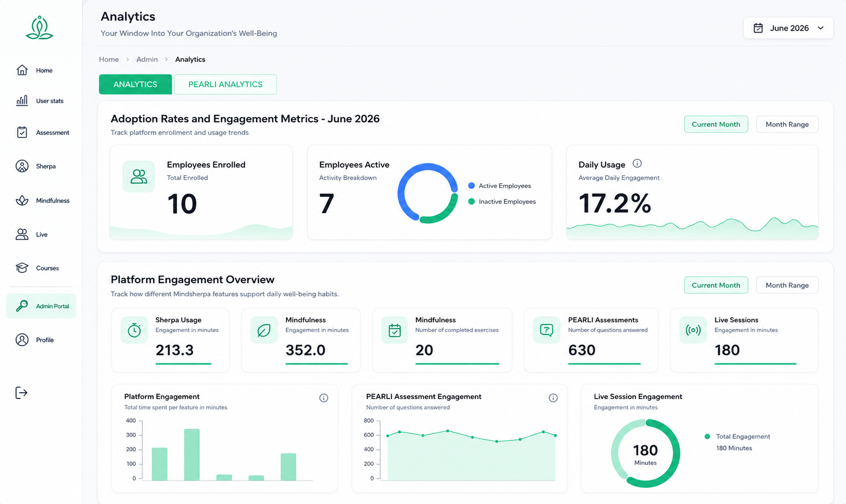Click the PEARLI Assessments value 630
846x504 pixels.
pyautogui.click(x=582, y=350)
